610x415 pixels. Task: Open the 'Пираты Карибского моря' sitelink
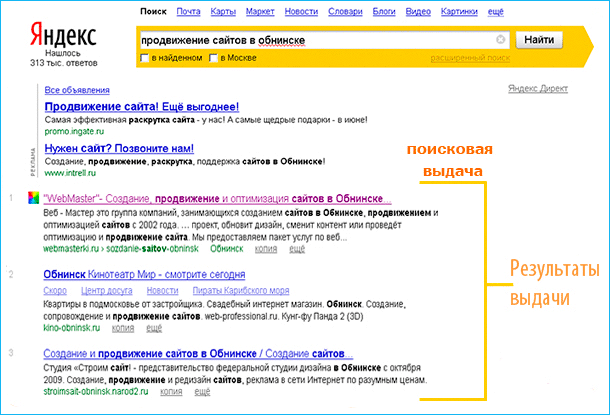click(x=241, y=291)
